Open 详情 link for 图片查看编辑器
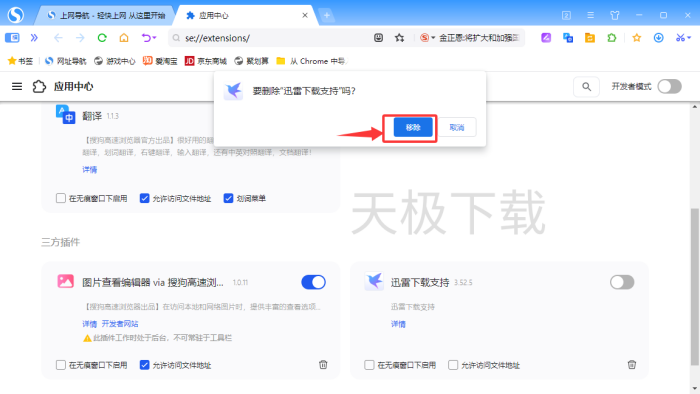The height and width of the screenshot is (394, 700). point(89,323)
